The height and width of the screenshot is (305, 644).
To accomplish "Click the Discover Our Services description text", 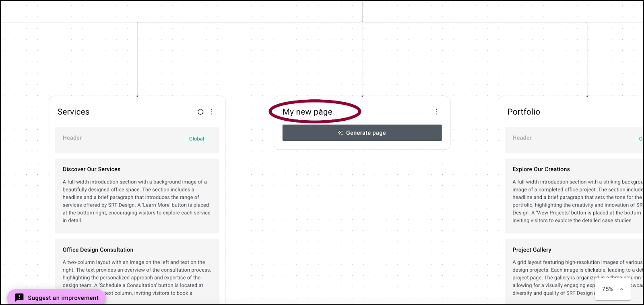I will coord(136,201).
